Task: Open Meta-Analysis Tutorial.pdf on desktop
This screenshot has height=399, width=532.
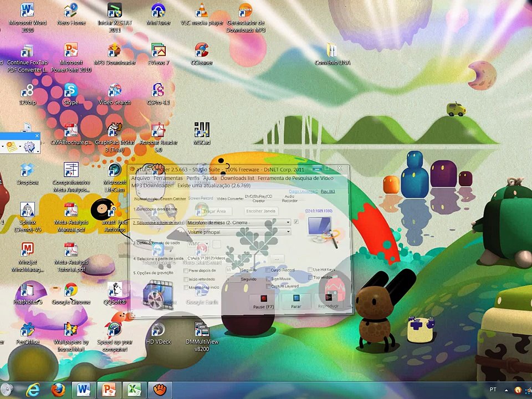Action: 71,257
